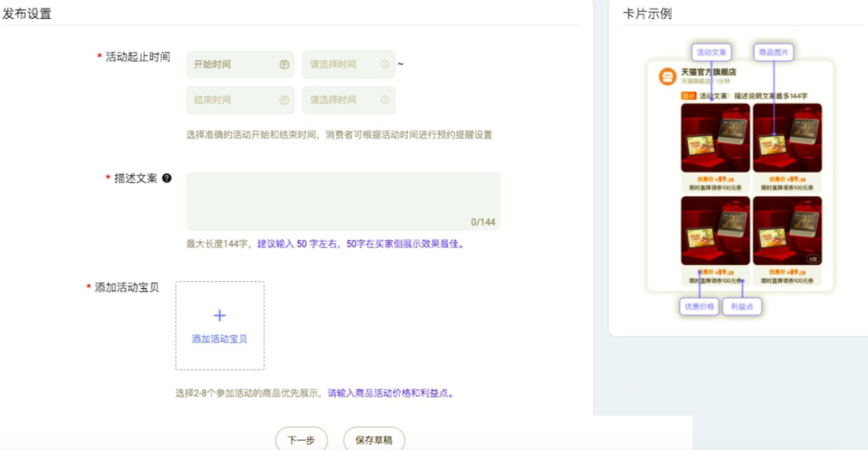Open the help icon next to 描述文案
The height and width of the screenshot is (450, 868).
pyautogui.click(x=167, y=176)
